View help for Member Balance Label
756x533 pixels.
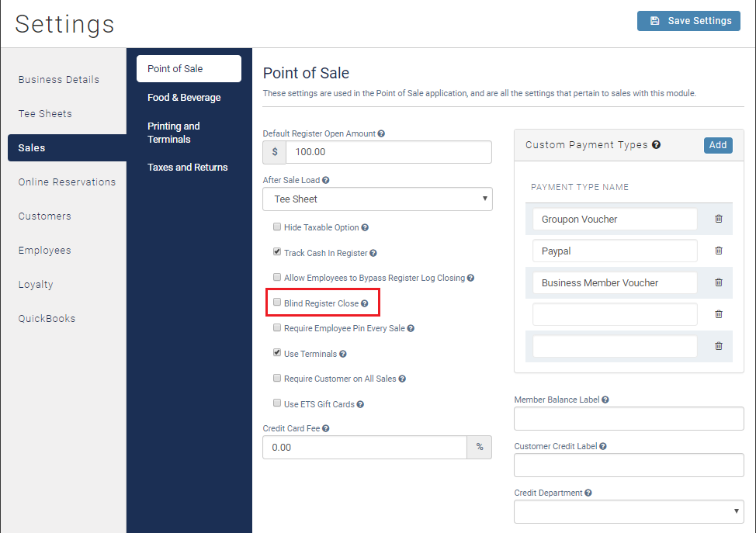coord(605,399)
